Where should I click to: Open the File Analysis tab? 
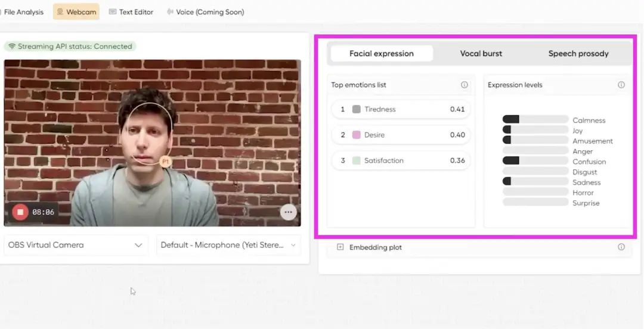[x=22, y=12]
